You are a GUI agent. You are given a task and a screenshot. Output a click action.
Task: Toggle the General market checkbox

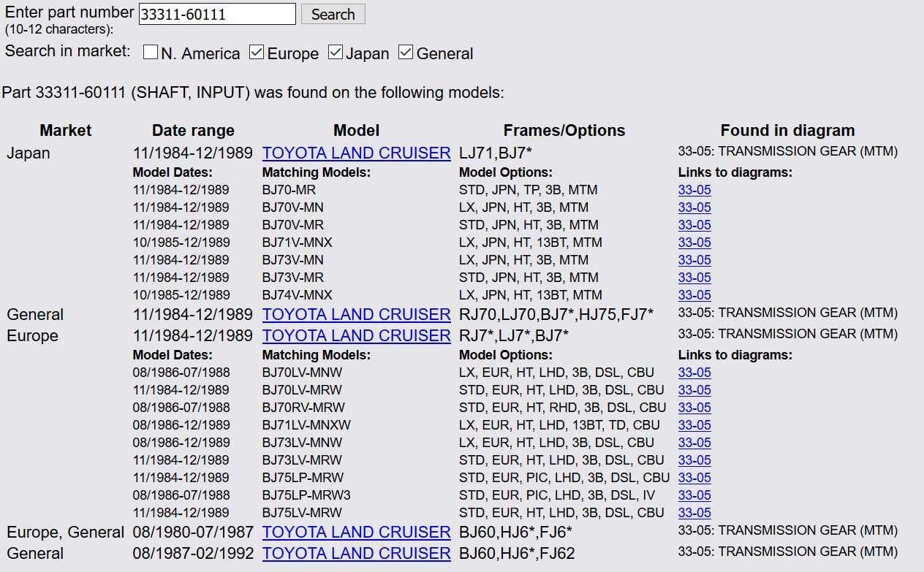pyautogui.click(x=406, y=53)
